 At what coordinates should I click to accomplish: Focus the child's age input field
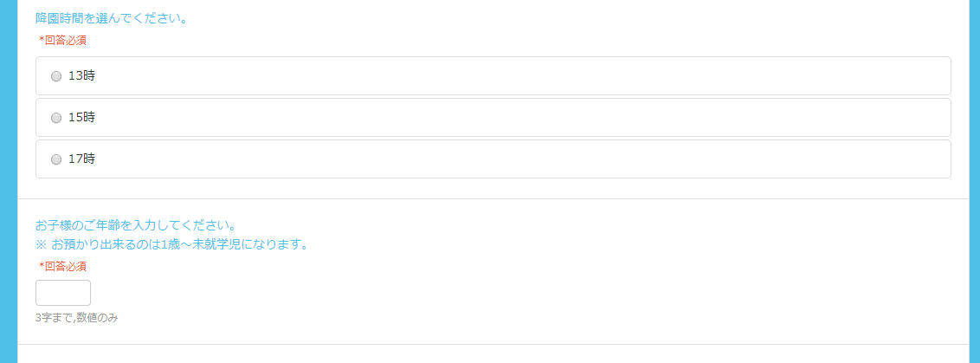[63, 293]
